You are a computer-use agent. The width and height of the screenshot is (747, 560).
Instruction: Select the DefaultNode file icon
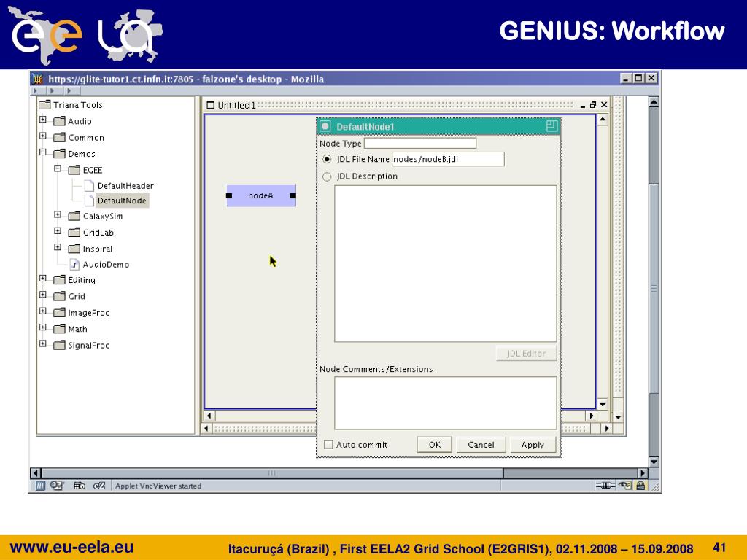(x=89, y=201)
